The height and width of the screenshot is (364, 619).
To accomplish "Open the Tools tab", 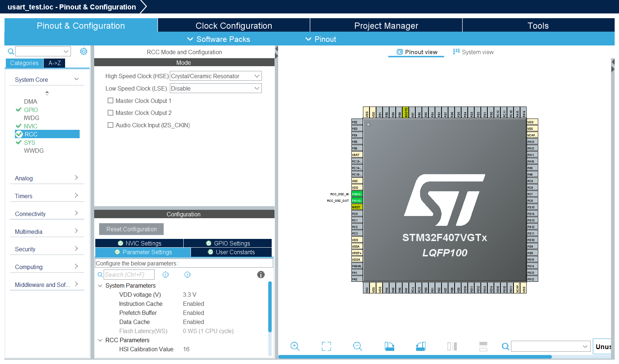I will point(538,25).
